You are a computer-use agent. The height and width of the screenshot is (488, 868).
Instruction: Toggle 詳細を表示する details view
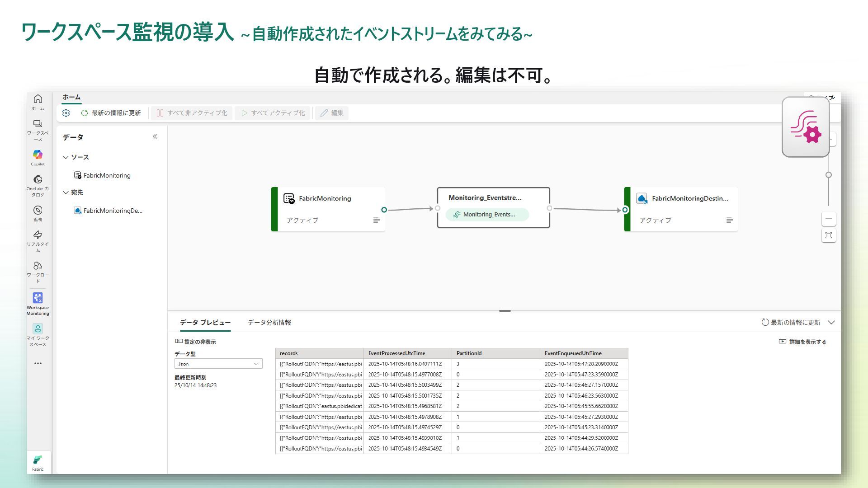802,342
